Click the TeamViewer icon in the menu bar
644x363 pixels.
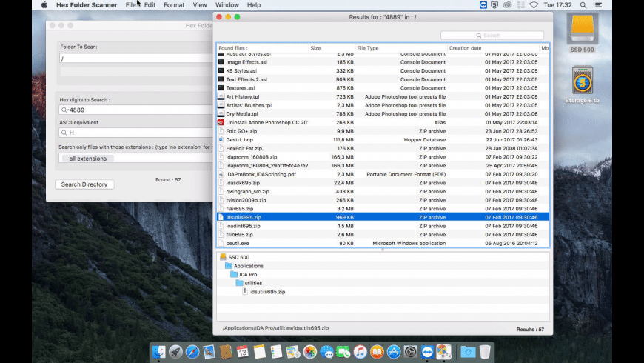click(x=483, y=5)
